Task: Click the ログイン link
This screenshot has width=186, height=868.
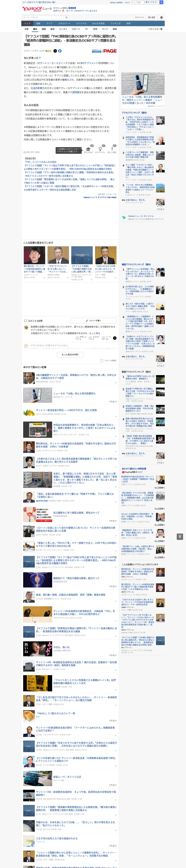Action: (x=57, y=11)
